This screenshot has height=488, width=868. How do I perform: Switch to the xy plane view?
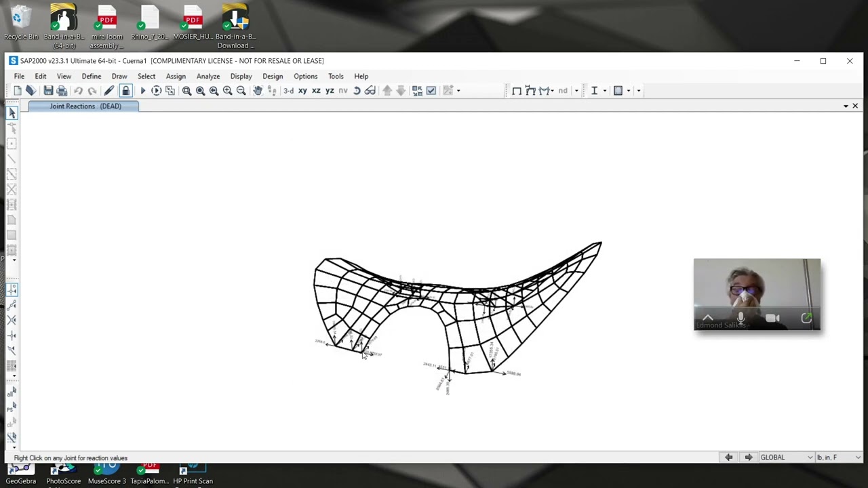[302, 90]
